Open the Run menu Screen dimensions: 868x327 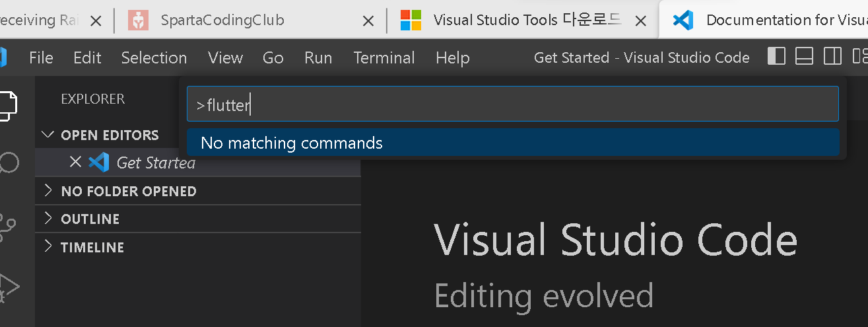318,58
